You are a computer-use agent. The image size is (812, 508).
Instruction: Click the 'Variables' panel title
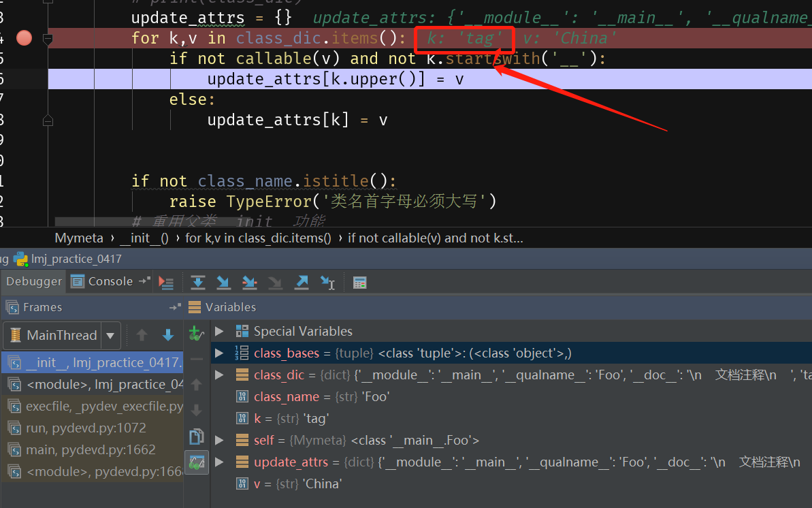231,307
